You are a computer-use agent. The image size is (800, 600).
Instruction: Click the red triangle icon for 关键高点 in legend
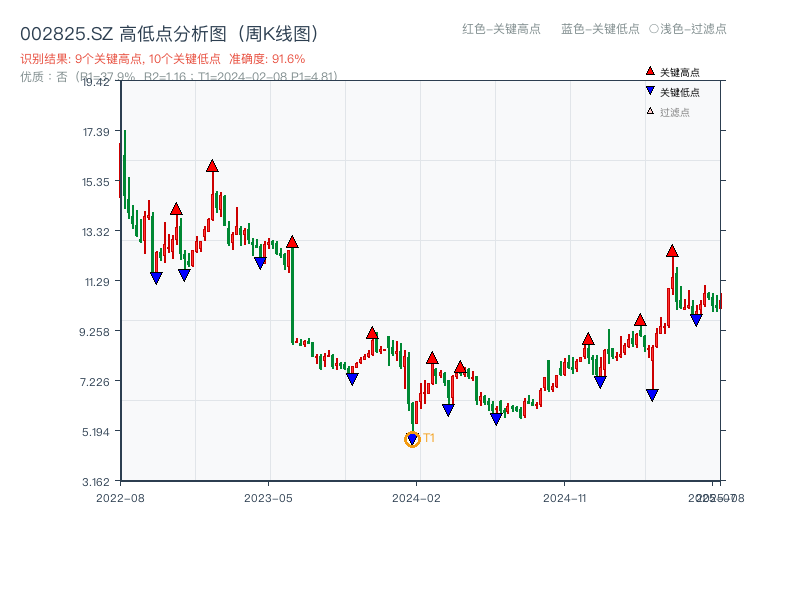click(650, 72)
